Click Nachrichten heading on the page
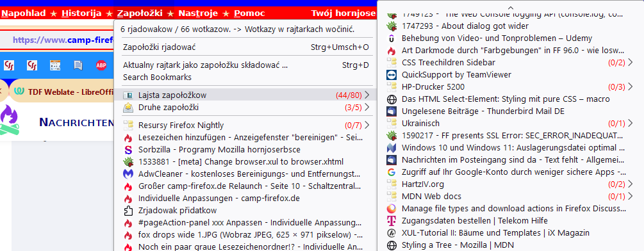This screenshot has width=644, height=251. click(x=76, y=122)
